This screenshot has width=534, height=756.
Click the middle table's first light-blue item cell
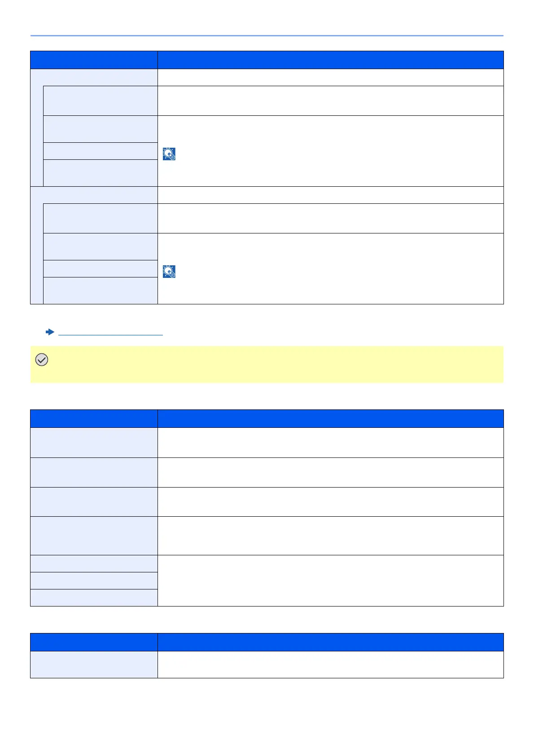click(94, 443)
